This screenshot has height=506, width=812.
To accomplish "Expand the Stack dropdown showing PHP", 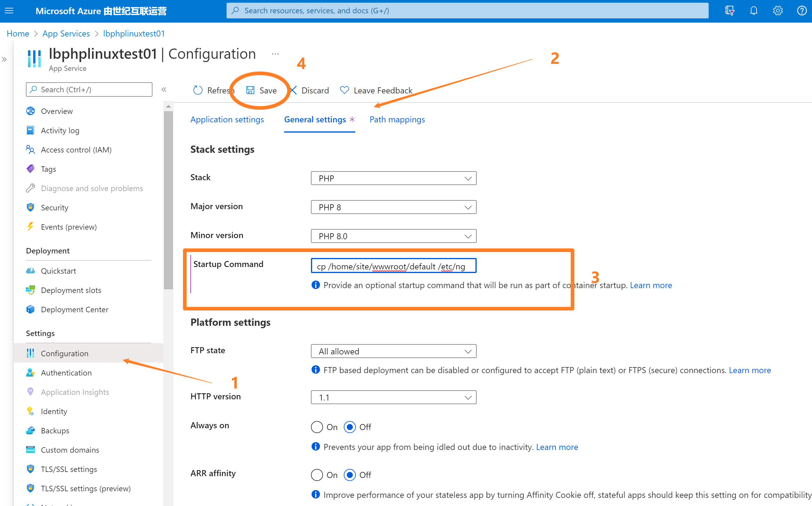I will [x=393, y=178].
